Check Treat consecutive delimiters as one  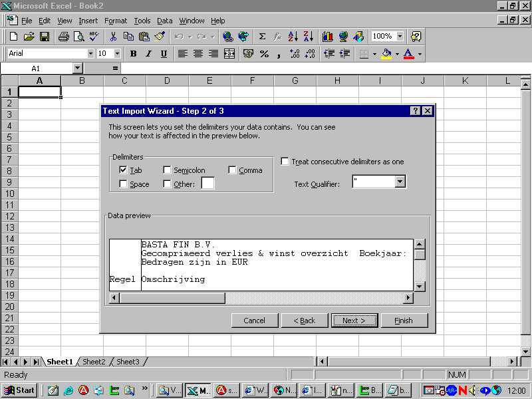tap(285, 162)
